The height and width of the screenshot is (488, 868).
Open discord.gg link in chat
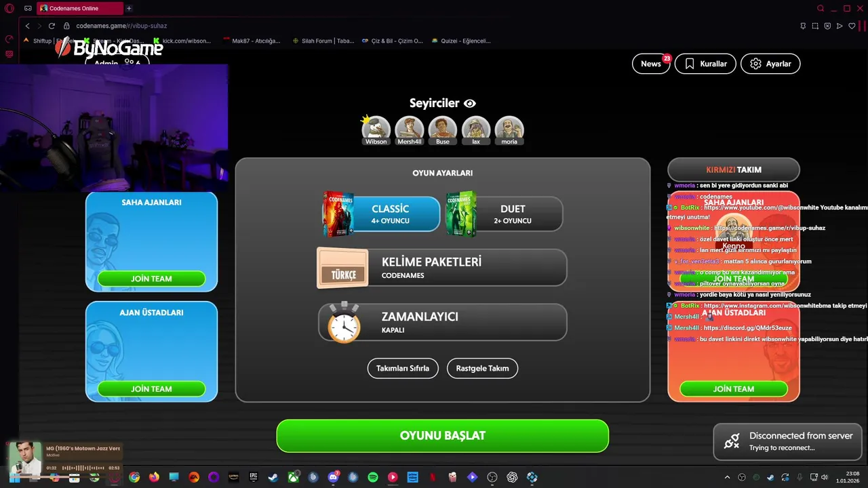pos(748,328)
